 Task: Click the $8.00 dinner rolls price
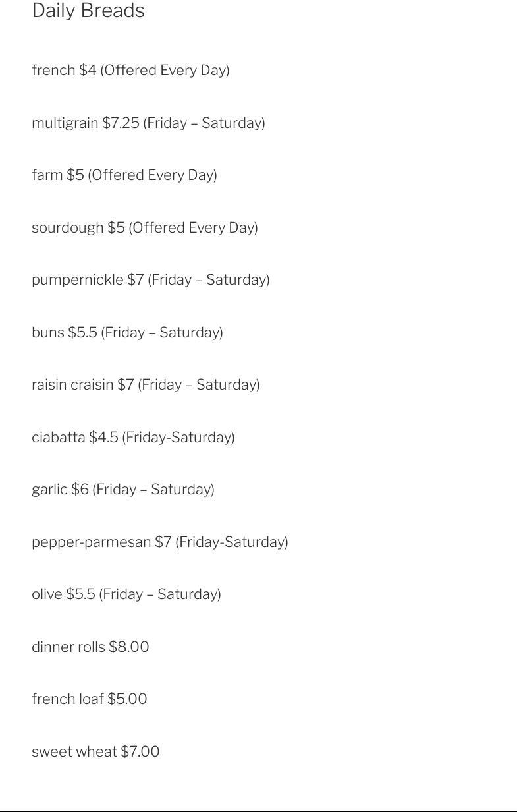pos(129,647)
